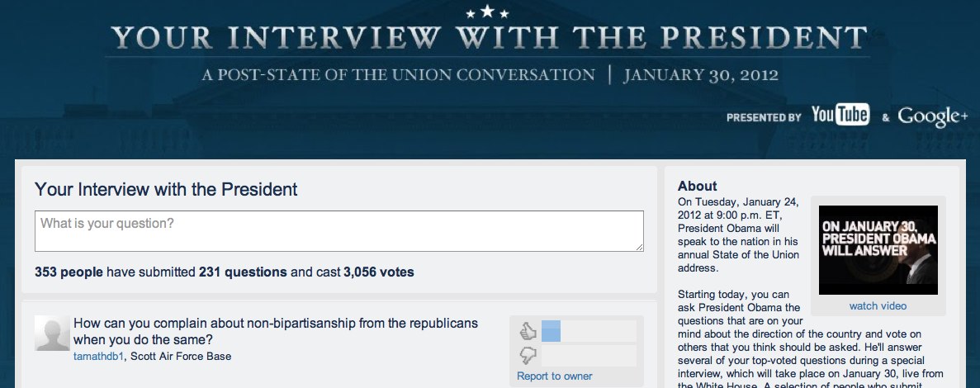The image size is (980, 388).
Task: Open the user avatar of tamathdb1
Action: point(52,333)
